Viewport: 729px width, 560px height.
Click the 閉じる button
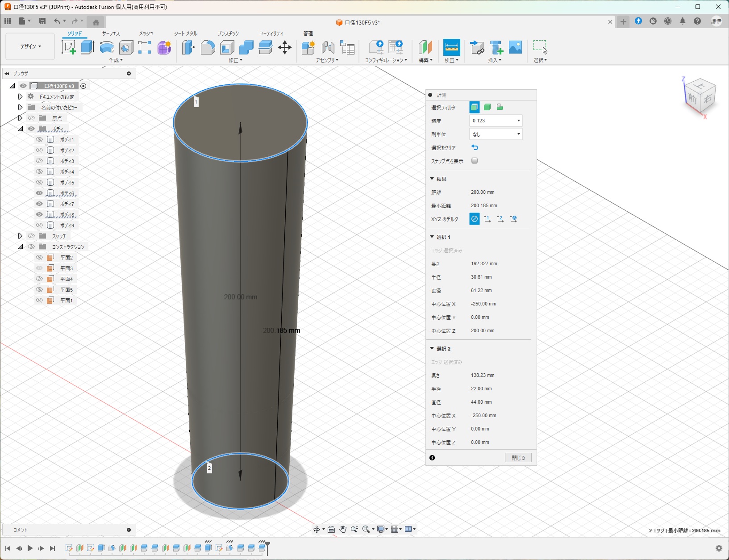(x=518, y=458)
